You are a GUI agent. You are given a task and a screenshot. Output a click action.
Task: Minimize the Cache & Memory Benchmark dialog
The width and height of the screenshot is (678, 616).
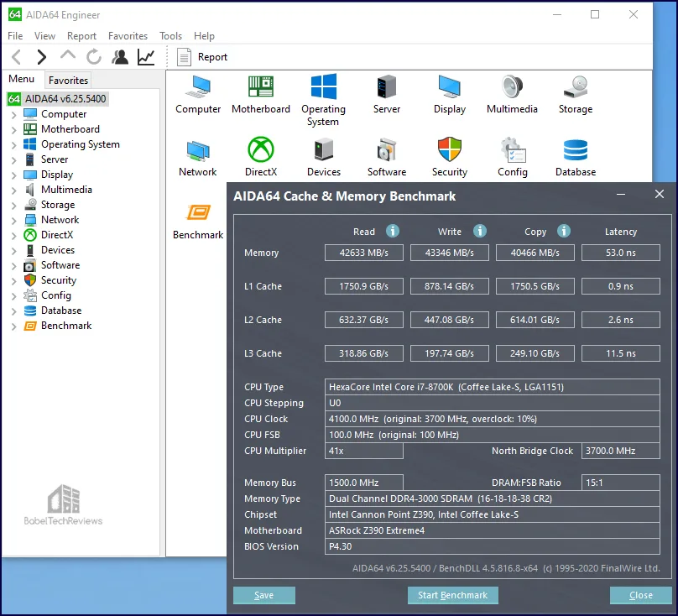621,195
